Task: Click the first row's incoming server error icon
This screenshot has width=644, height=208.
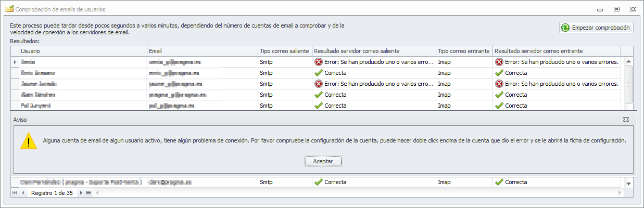Action: point(499,62)
